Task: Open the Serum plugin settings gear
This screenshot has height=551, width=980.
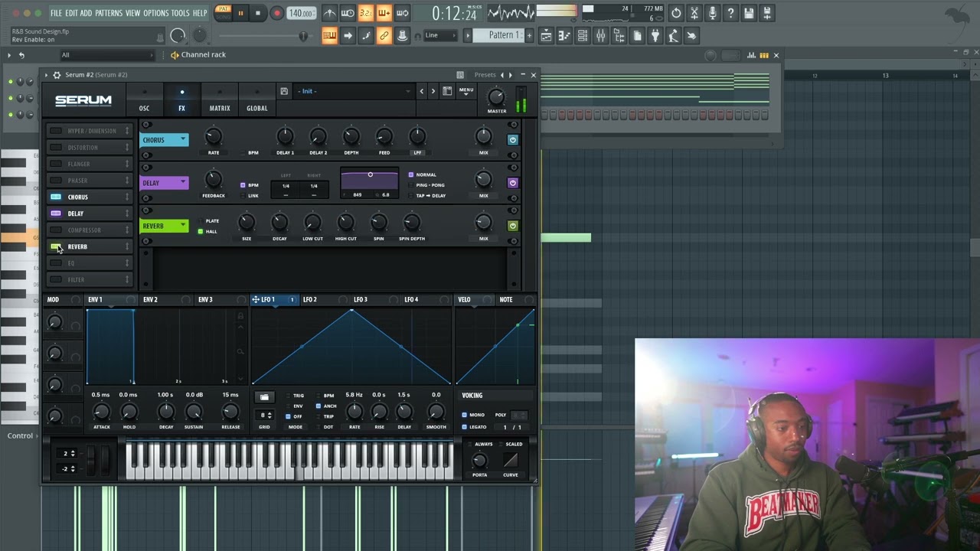Action: pos(57,75)
